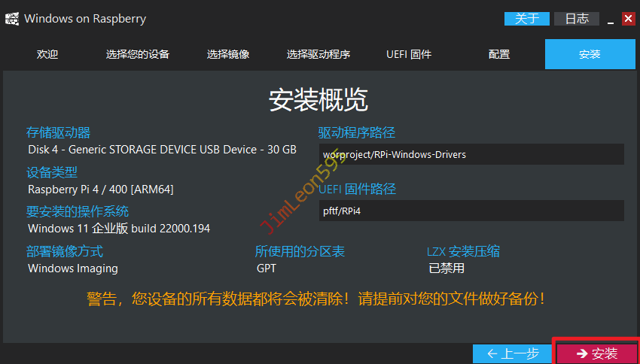This screenshot has height=364, width=640.
Task: Click the Disk 4 storage device text
Action: (162, 150)
